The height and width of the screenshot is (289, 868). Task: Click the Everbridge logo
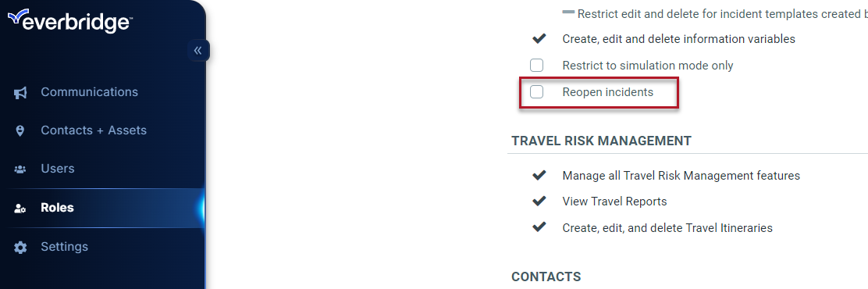tap(69, 21)
